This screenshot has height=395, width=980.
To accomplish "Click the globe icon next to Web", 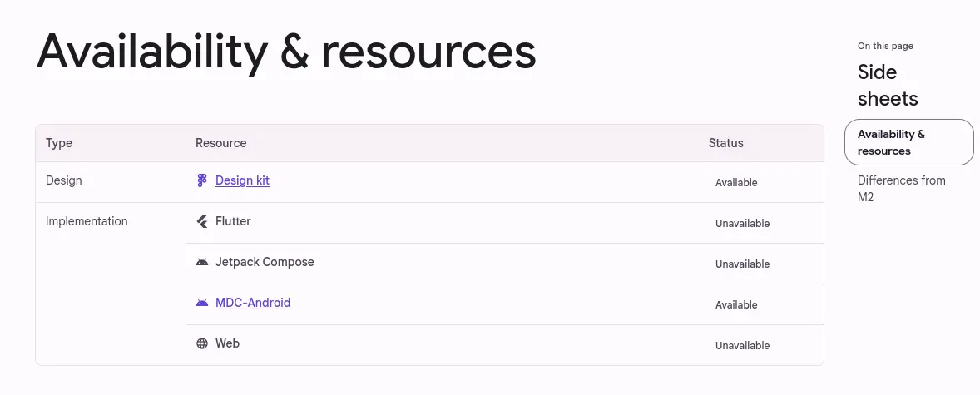I will (x=202, y=343).
